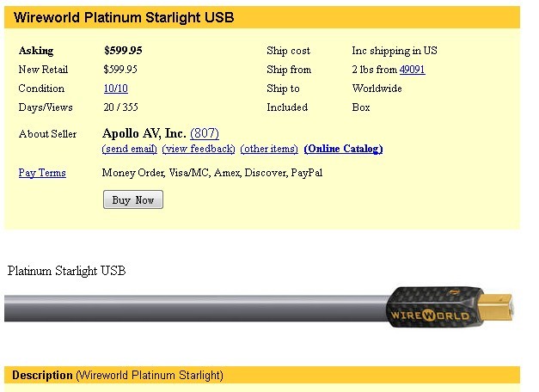Open zip code 49091 link

(x=412, y=70)
